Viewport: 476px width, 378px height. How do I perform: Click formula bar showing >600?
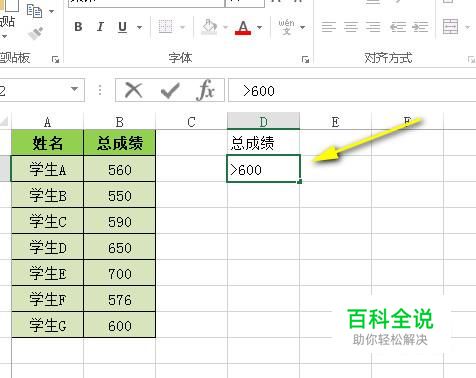[352, 90]
